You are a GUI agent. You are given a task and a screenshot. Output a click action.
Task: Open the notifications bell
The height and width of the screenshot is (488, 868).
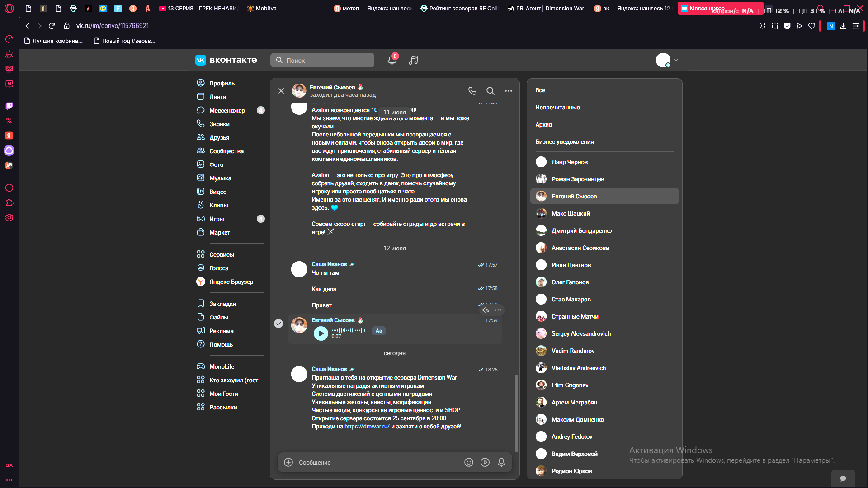pos(392,60)
